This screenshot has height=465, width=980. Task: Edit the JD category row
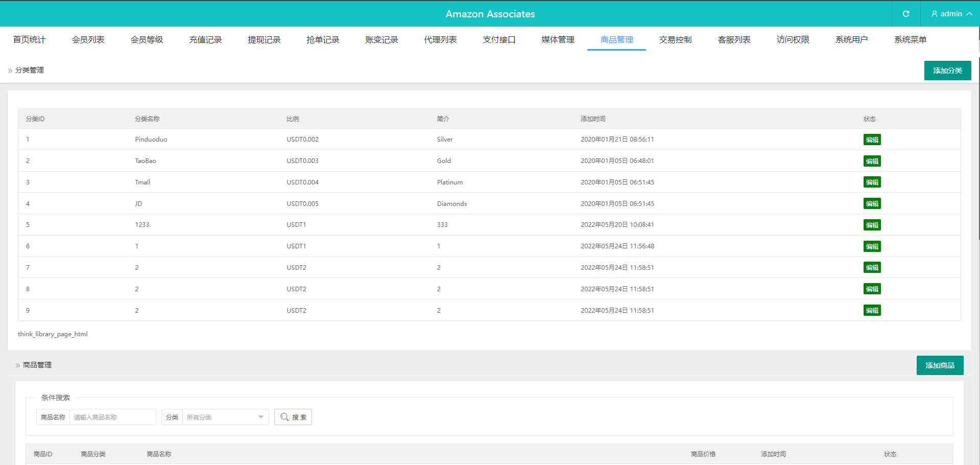[872, 203]
